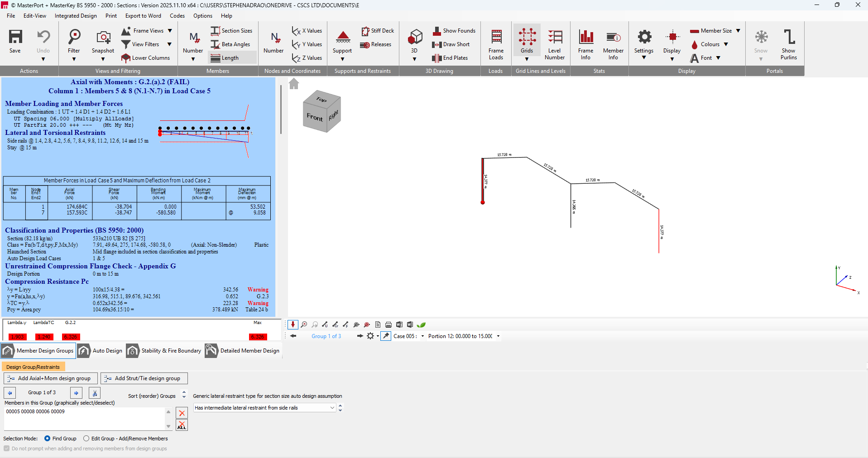Open the Codes menu
This screenshot has height=458, width=868.
point(177,16)
